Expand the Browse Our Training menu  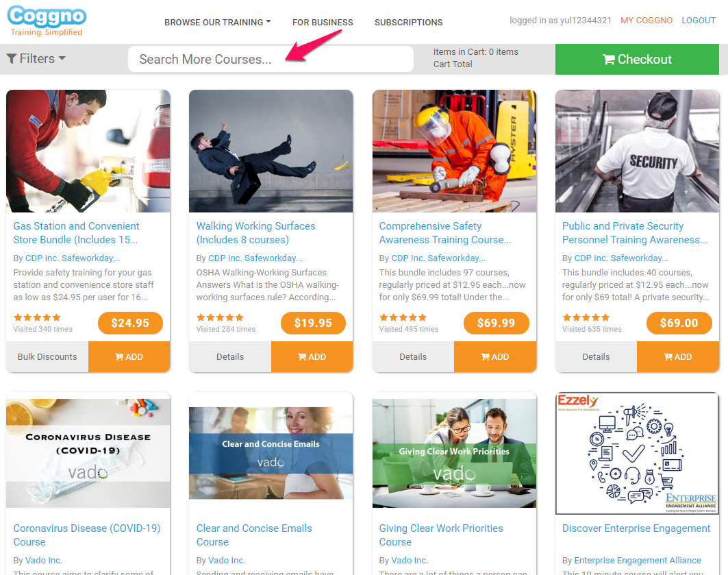point(218,23)
